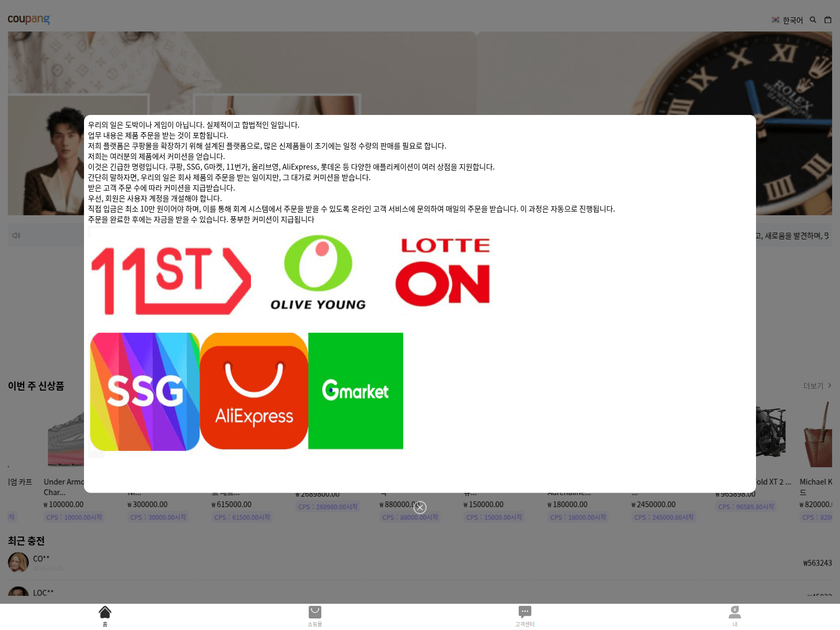Click the speaker announcement icon
The image size is (840, 630).
[16, 236]
